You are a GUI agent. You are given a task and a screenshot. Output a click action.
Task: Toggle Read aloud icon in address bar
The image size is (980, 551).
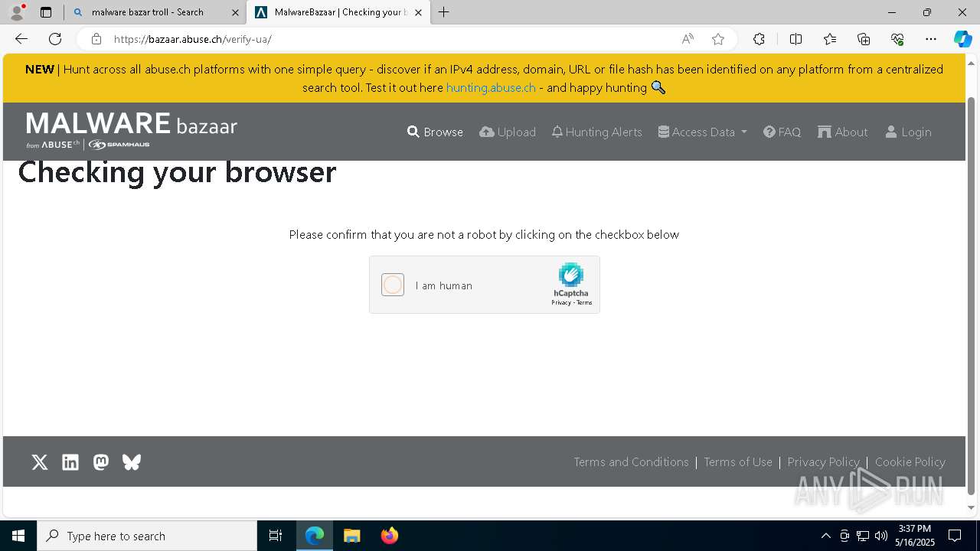(688, 39)
